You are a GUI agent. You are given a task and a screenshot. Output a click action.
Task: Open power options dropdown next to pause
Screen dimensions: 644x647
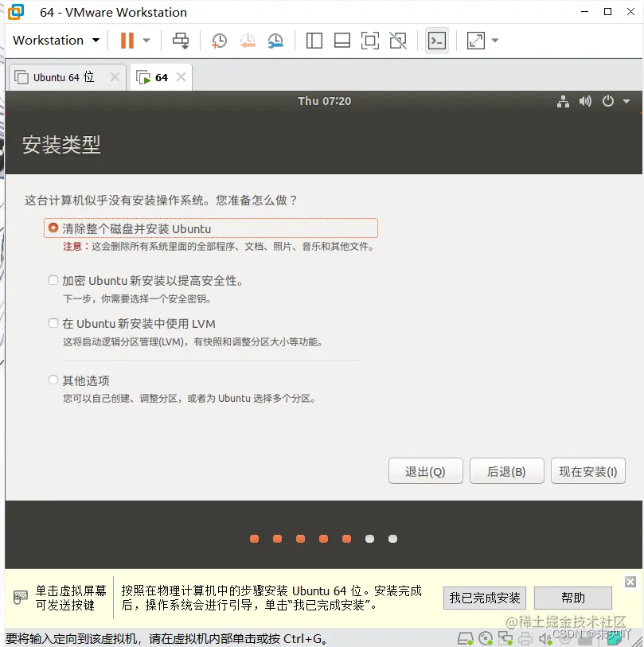[146, 41]
